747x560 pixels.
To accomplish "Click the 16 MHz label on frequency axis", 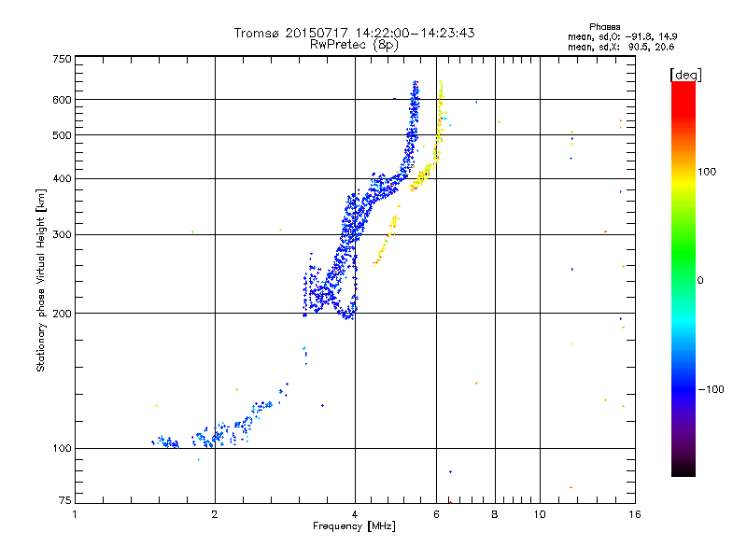I will point(635,514).
